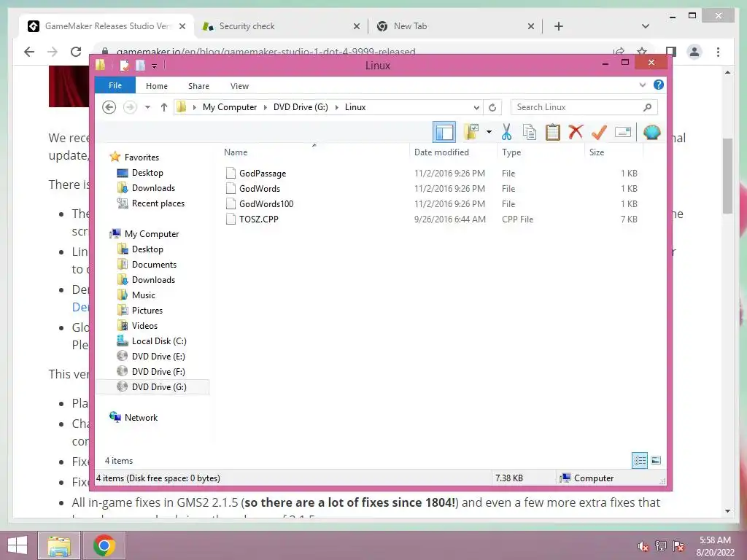This screenshot has width=747, height=560.
Task: Open Favorites in navigation pane
Action: (142, 157)
